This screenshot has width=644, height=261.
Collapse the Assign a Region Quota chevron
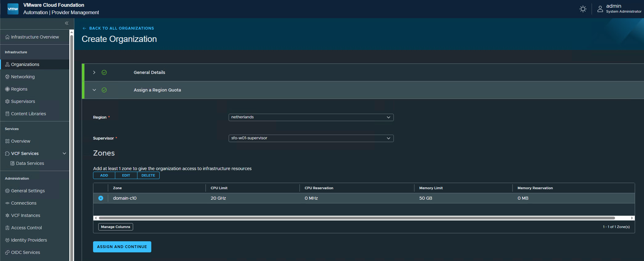tap(94, 90)
